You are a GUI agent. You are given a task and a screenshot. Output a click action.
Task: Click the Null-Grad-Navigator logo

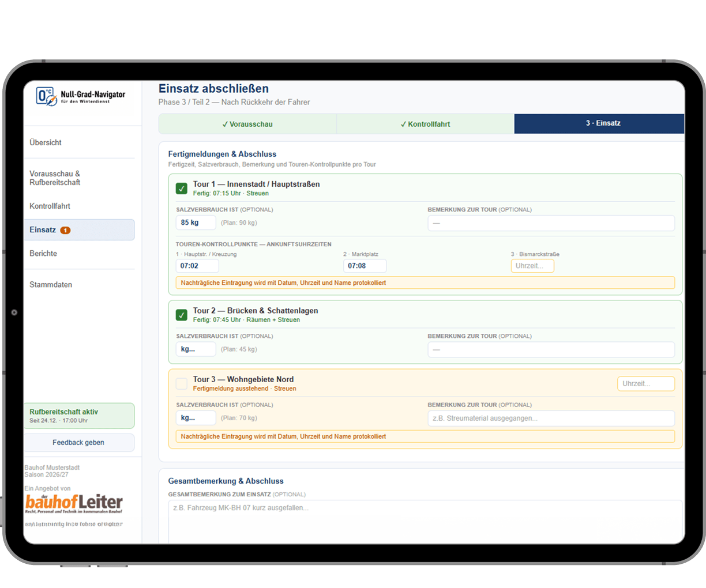point(80,96)
